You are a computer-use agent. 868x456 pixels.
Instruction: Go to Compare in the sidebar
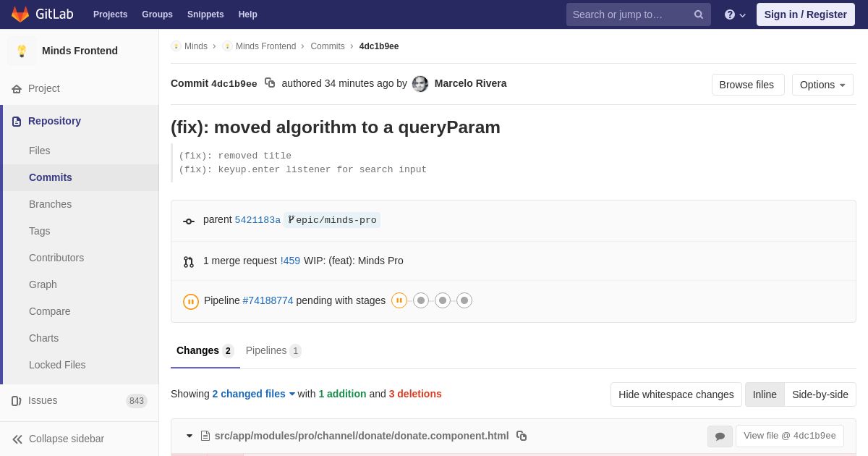pyautogui.click(x=50, y=311)
